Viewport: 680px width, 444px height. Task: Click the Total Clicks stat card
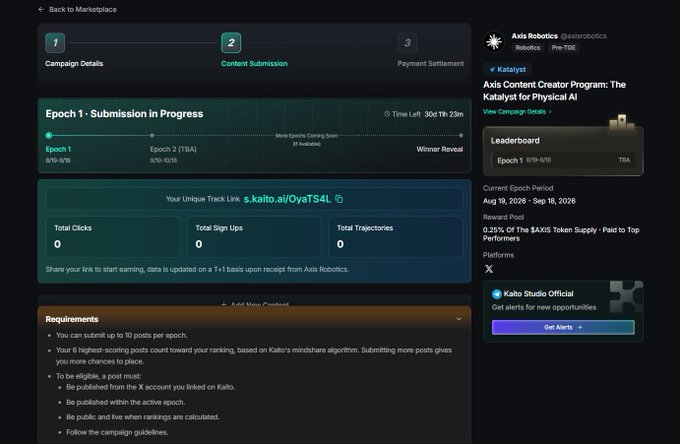click(113, 237)
